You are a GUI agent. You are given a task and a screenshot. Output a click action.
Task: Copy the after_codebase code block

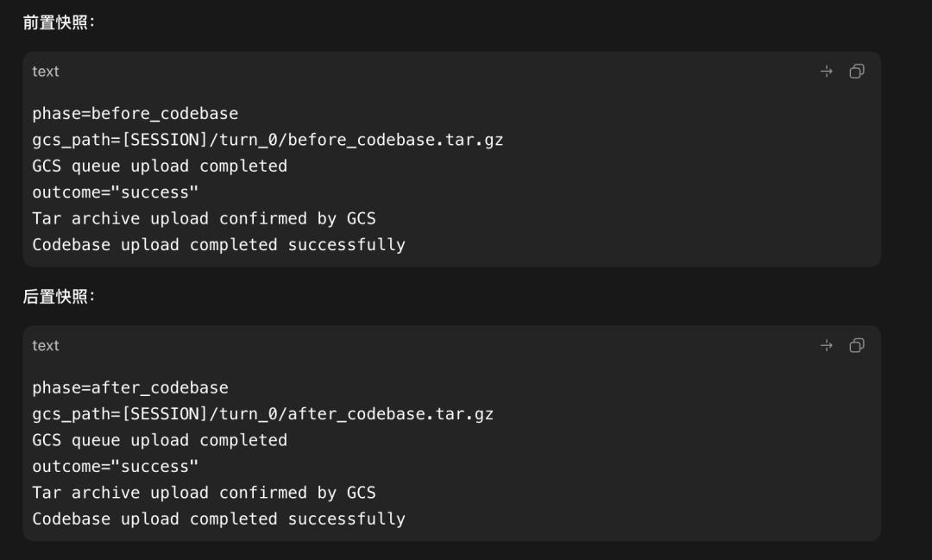click(857, 345)
